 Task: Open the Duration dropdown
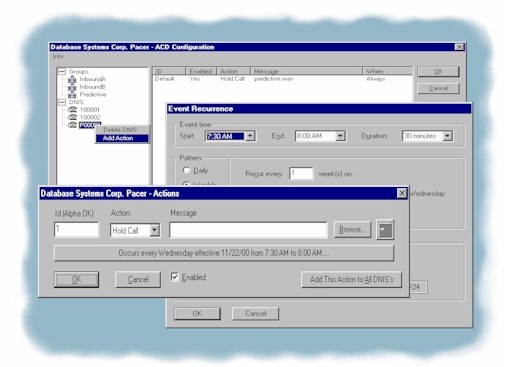[447, 136]
